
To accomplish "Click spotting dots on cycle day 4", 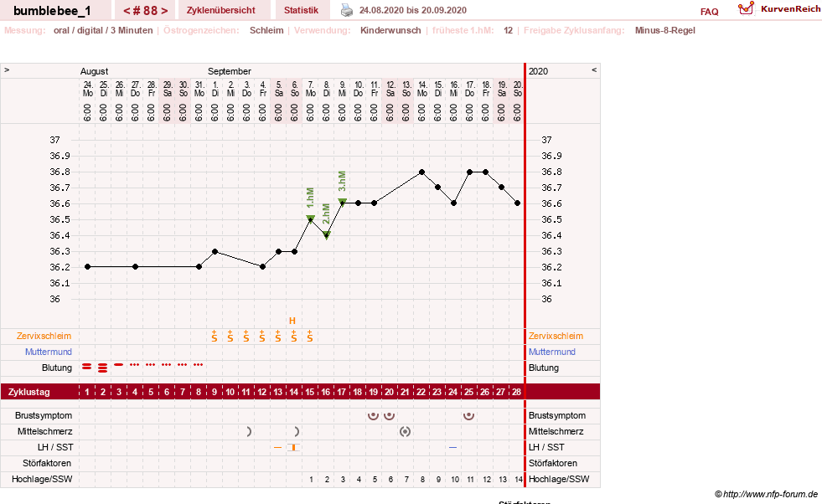I will 135,365.
